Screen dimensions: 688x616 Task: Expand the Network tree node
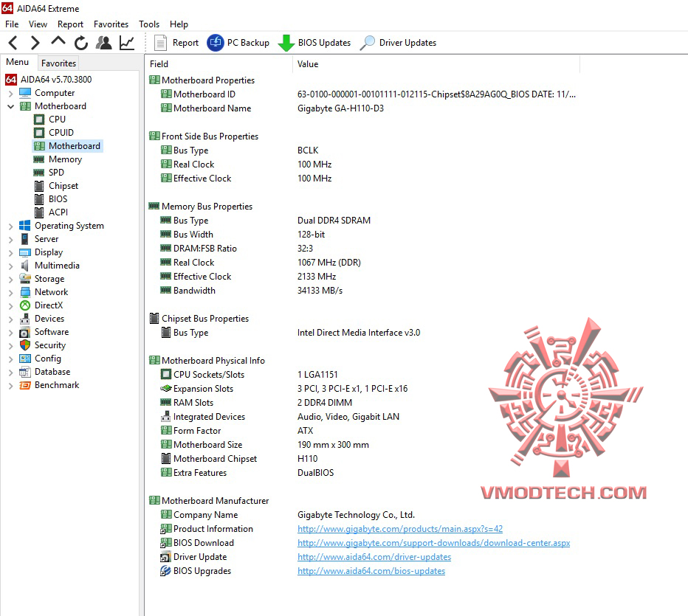pyautogui.click(x=10, y=292)
